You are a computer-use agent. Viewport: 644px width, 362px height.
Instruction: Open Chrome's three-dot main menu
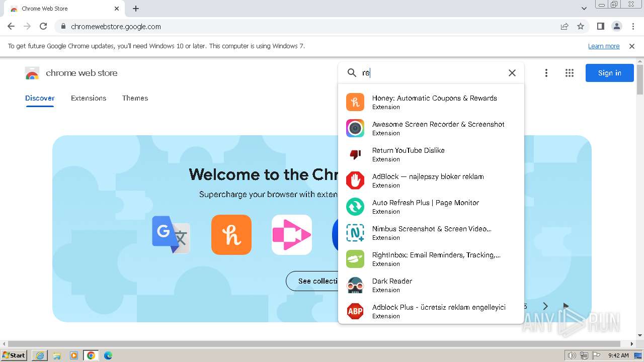pos(633,27)
